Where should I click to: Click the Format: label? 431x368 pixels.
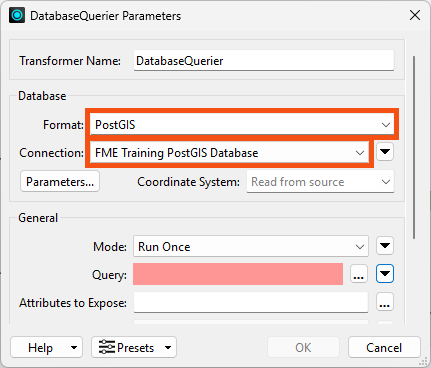63,125
